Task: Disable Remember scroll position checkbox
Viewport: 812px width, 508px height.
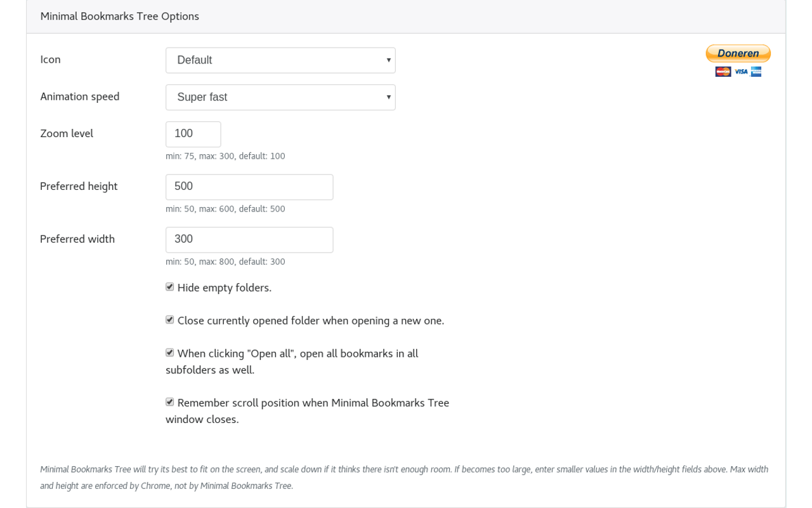Action: 169,402
